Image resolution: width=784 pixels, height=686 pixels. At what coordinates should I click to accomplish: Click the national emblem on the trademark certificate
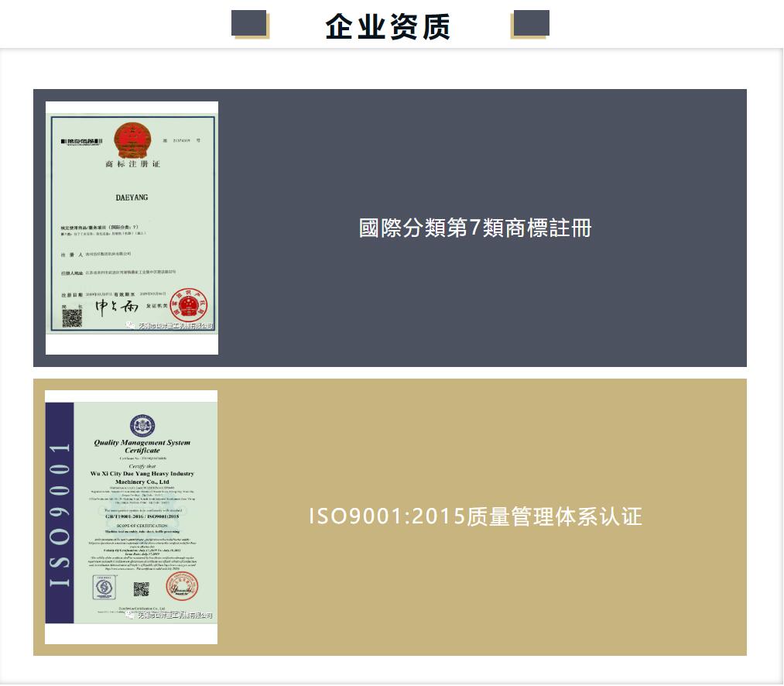click(131, 139)
